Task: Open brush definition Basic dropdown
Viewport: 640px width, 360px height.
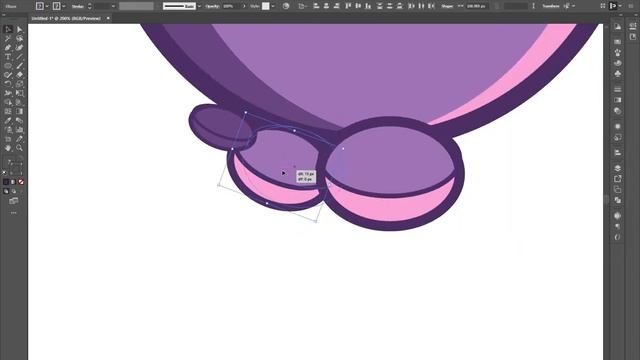Action: pyautogui.click(x=199, y=6)
